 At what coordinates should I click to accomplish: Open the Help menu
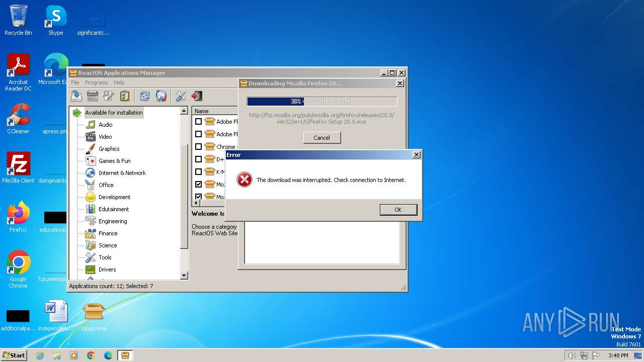[119, 82]
